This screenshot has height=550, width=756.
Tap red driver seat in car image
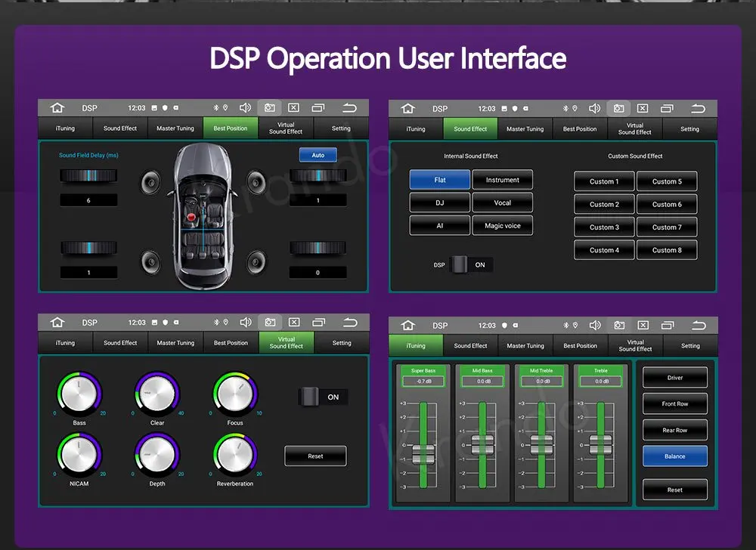[191, 217]
